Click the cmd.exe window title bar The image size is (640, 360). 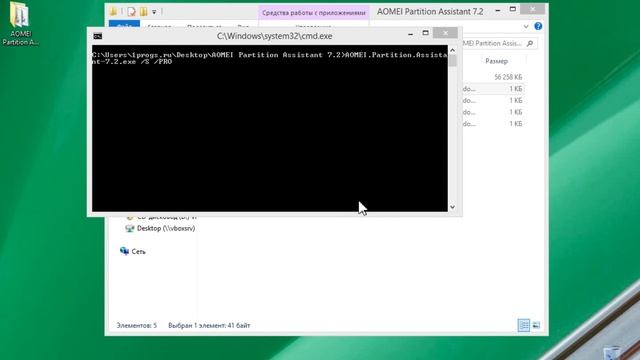[274, 36]
